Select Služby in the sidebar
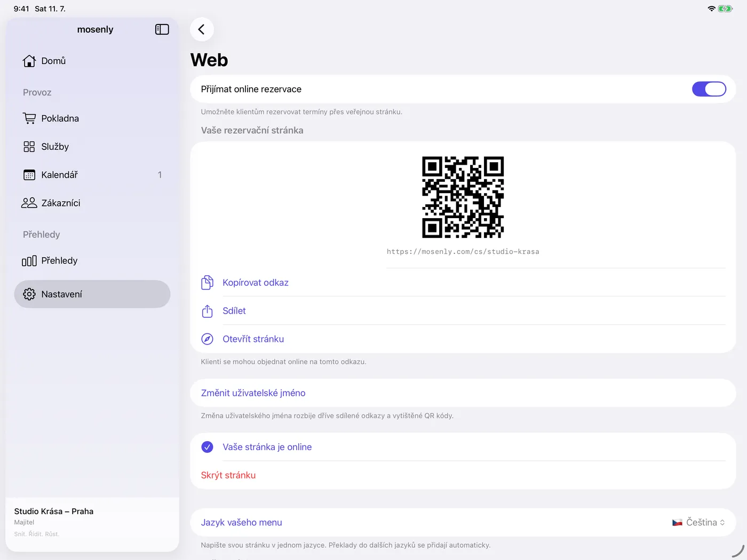Image resolution: width=747 pixels, height=560 pixels. [x=92, y=147]
